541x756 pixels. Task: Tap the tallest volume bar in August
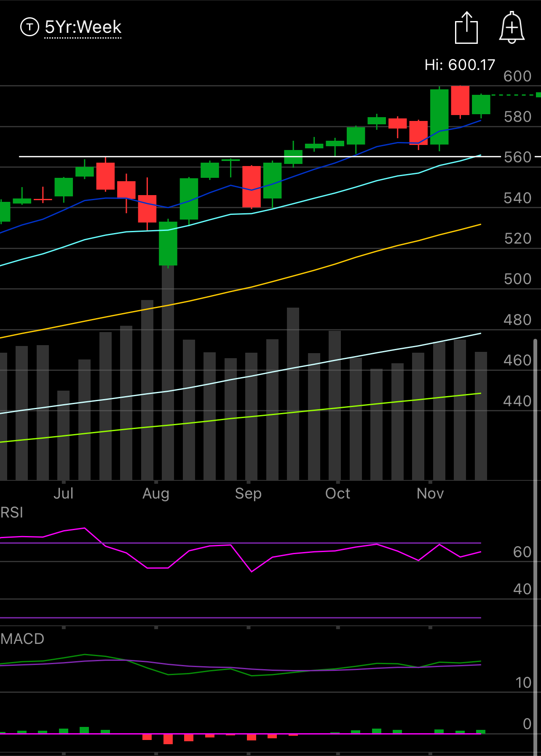pos(168,373)
